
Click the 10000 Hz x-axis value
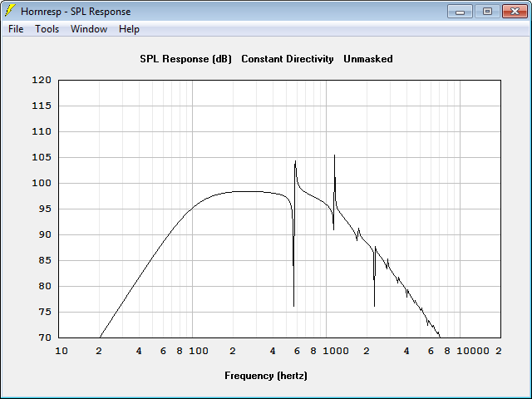pyautogui.click(x=473, y=351)
